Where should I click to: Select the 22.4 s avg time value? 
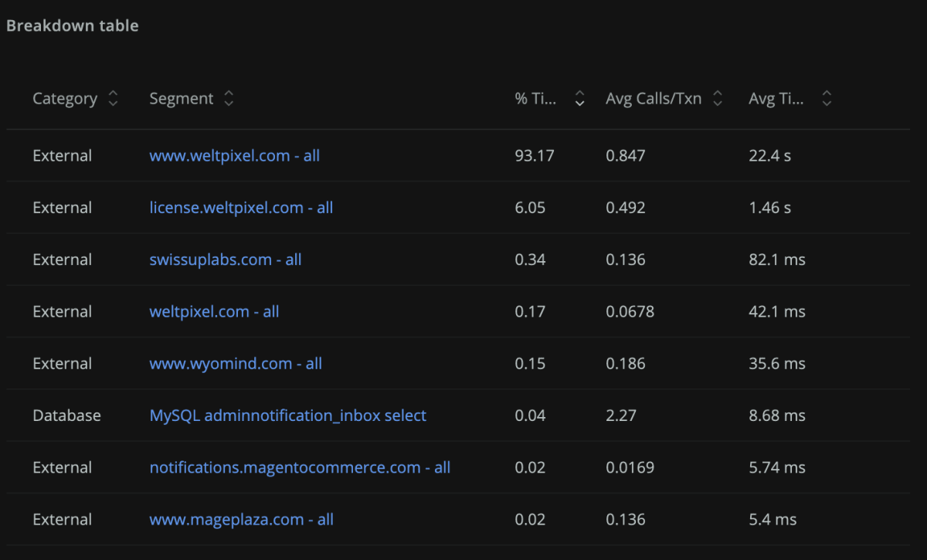click(x=770, y=156)
